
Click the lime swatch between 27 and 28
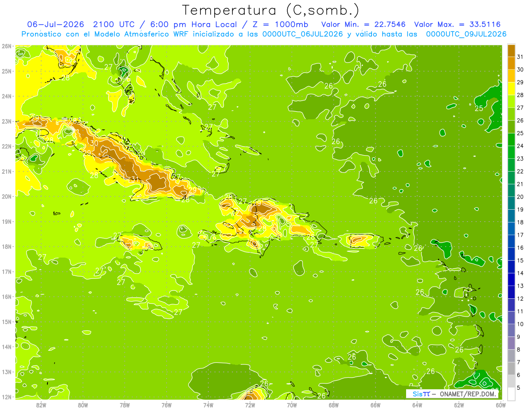(511, 102)
